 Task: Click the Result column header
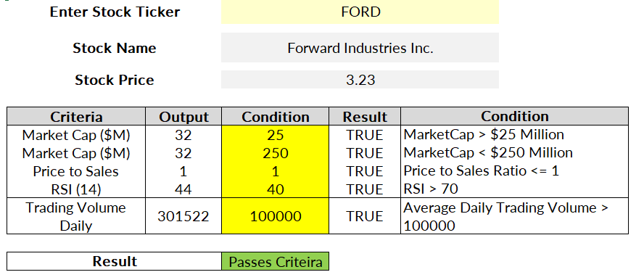point(365,117)
